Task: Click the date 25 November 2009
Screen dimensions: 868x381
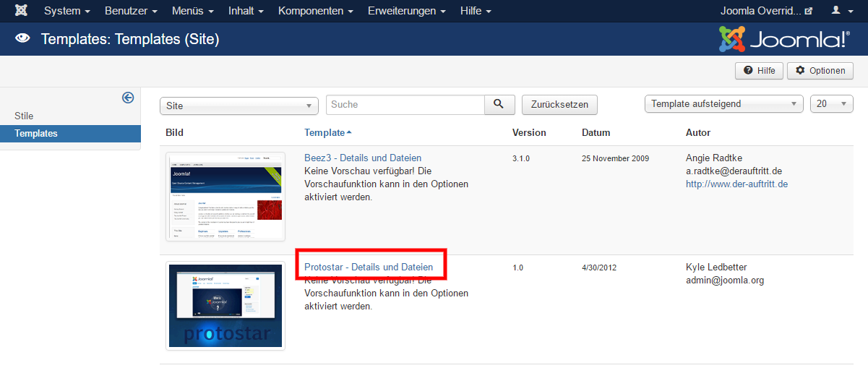Action: click(616, 158)
